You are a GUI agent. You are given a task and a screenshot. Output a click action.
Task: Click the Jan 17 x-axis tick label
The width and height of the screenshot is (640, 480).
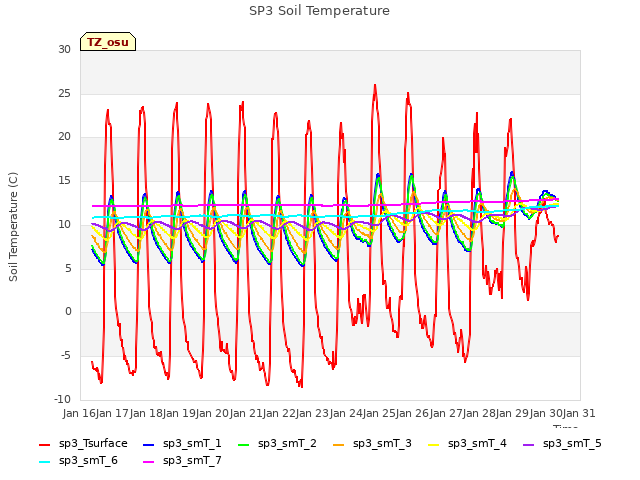(113, 413)
